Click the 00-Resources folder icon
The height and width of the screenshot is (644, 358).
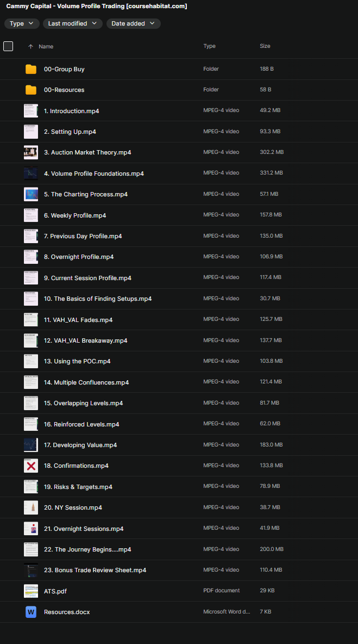tap(31, 90)
